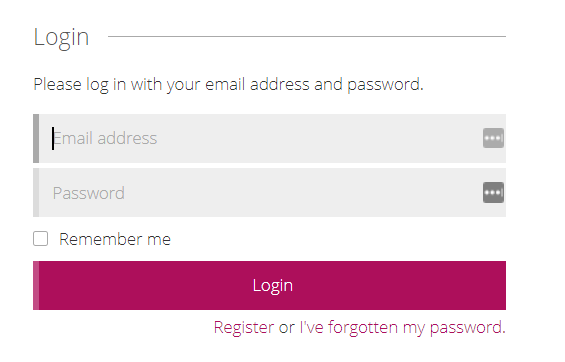Select the Remember me label text
This screenshot has width=565, height=362.
tap(115, 239)
